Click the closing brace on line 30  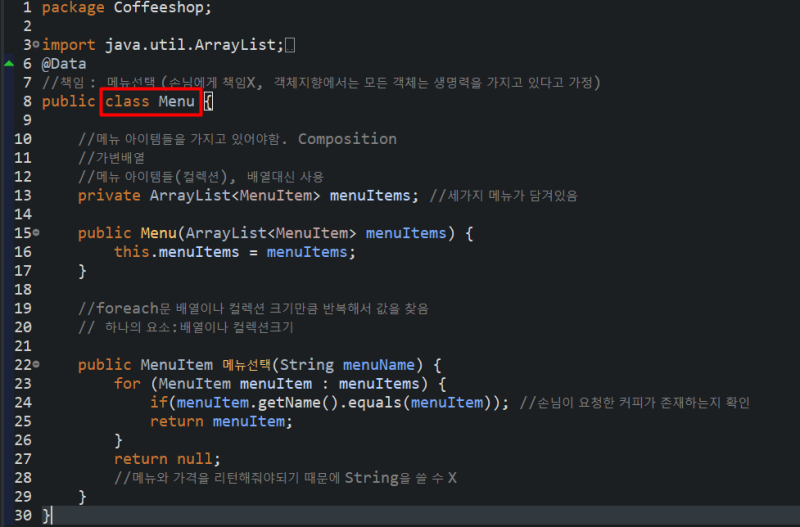coord(46,515)
